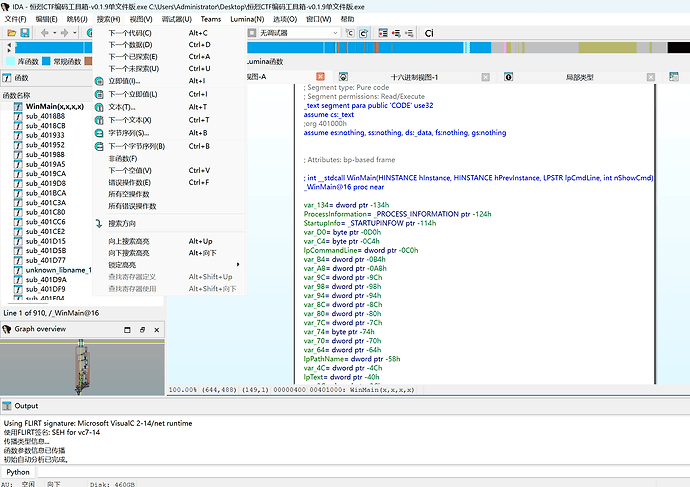Save the database with the floppy icon
The height and width of the screenshot is (487, 690).
(25, 33)
